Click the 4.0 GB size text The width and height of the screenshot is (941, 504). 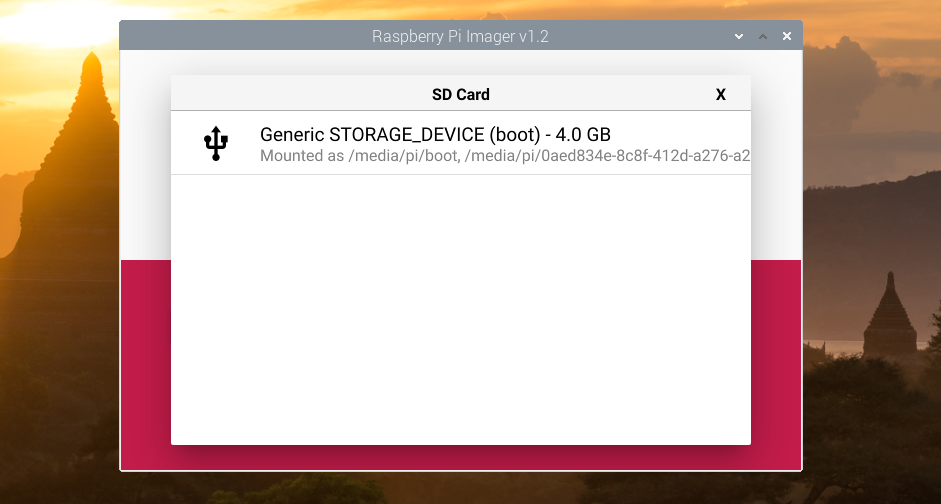(583, 134)
